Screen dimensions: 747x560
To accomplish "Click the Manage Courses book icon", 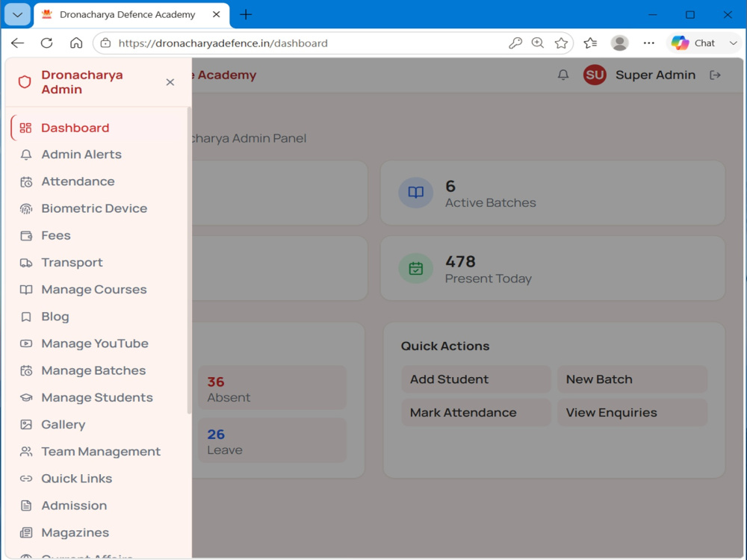I will click(x=25, y=290).
